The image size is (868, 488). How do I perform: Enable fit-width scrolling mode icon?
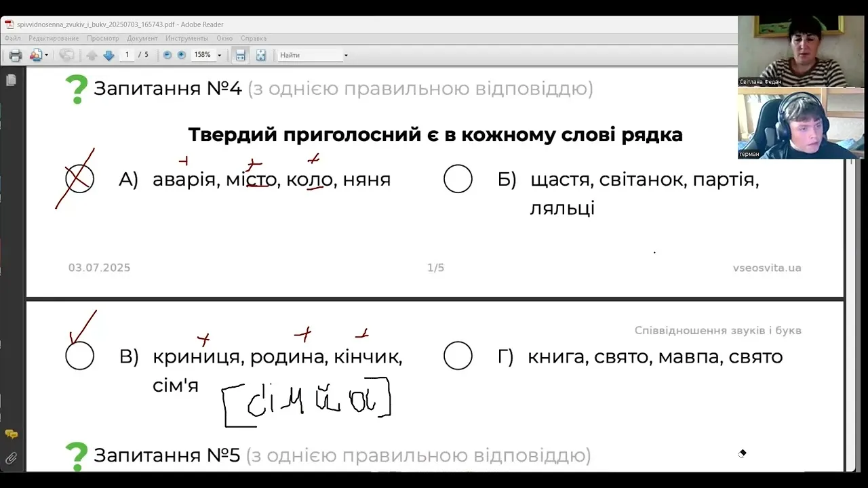pyautogui.click(x=240, y=56)
